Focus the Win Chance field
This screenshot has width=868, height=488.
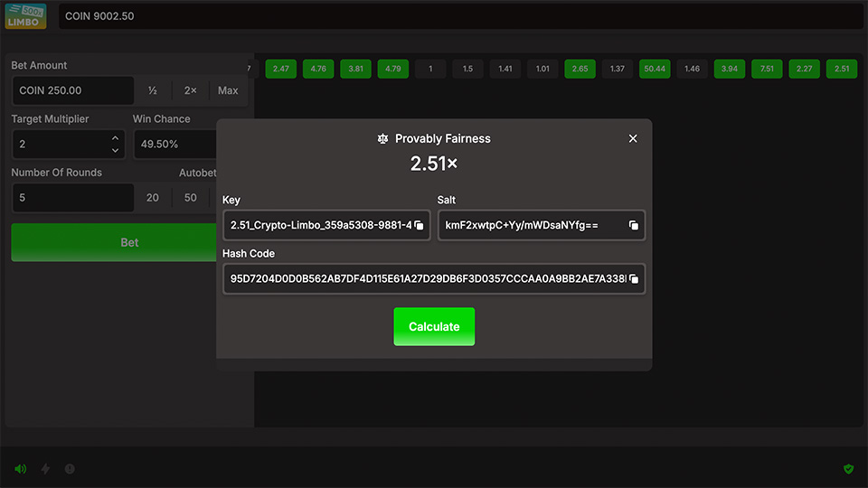(x=175, y=145)
